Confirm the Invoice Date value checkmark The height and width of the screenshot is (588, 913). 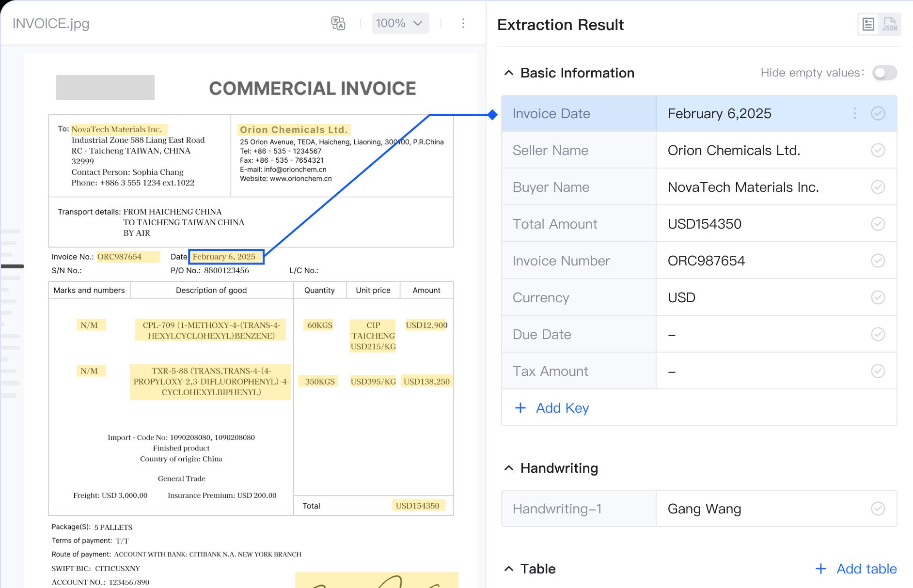coord(878,113)
